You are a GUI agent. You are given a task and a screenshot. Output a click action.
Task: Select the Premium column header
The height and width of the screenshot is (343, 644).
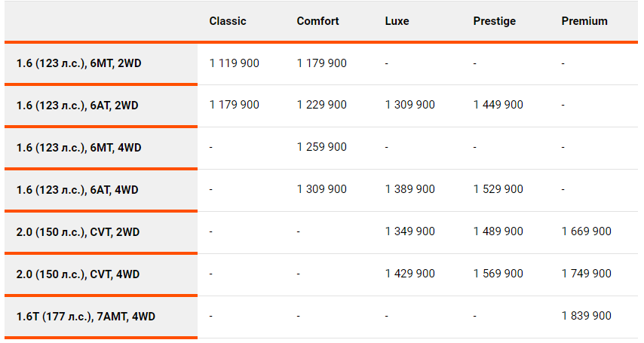(584, 21)
